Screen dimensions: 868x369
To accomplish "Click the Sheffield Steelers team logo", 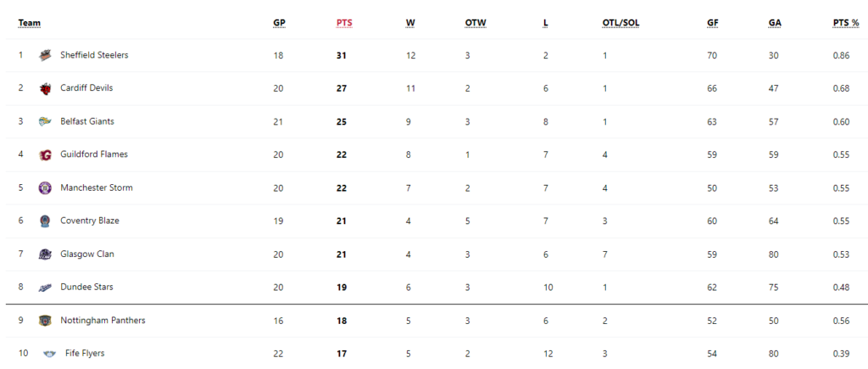I will click(x=45, y=55).
